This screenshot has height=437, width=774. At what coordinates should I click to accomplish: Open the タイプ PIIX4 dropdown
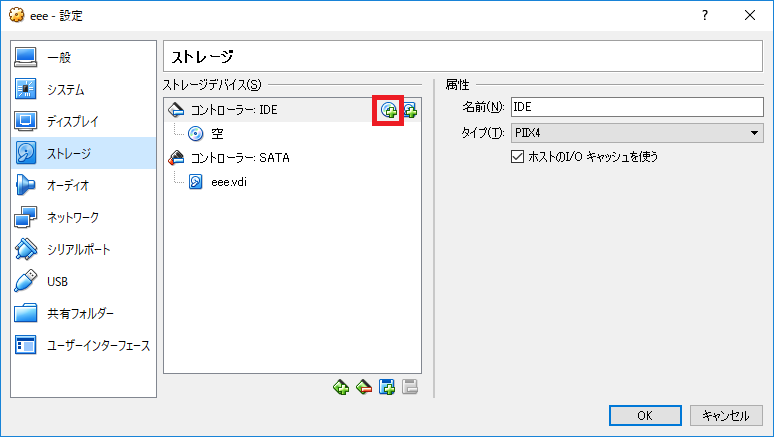point(637,133)
